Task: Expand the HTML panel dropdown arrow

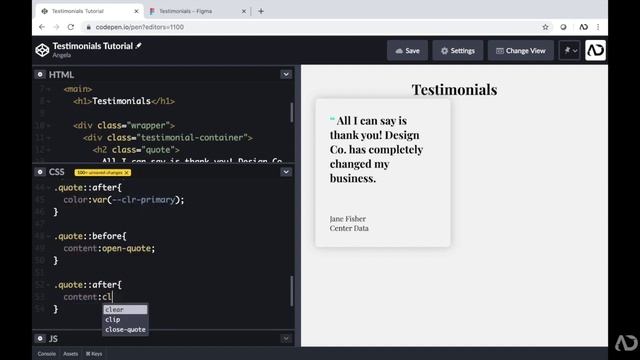Action: pyautogui.click(x=286, y=74)
